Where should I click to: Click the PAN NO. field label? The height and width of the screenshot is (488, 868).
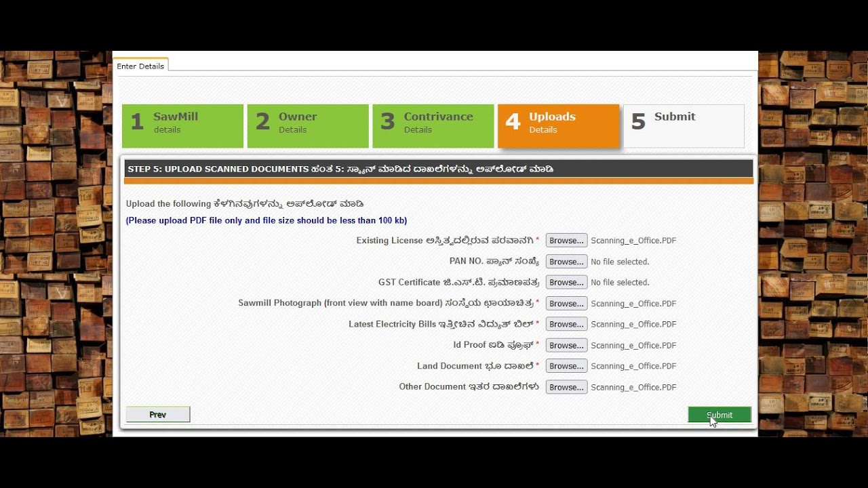[494, 262]
